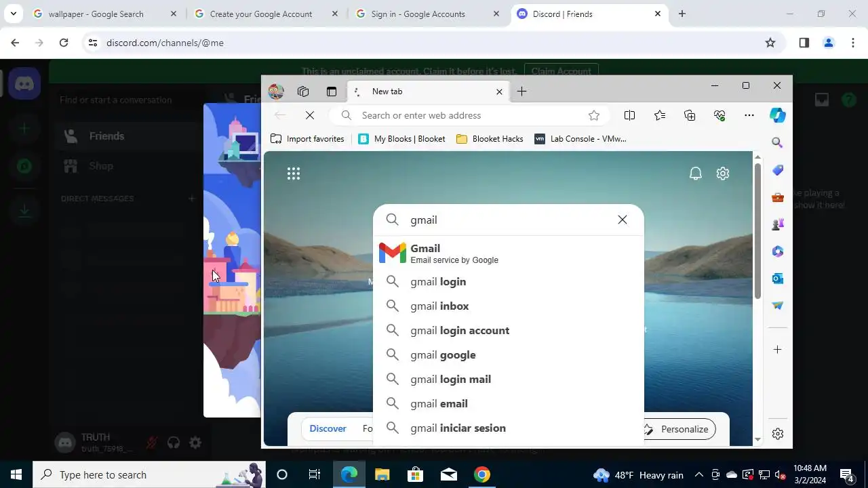The height and width of the screenshot is (488, 868).
Task: Reload the Discord page in Chrome
Action: (63, 43)
